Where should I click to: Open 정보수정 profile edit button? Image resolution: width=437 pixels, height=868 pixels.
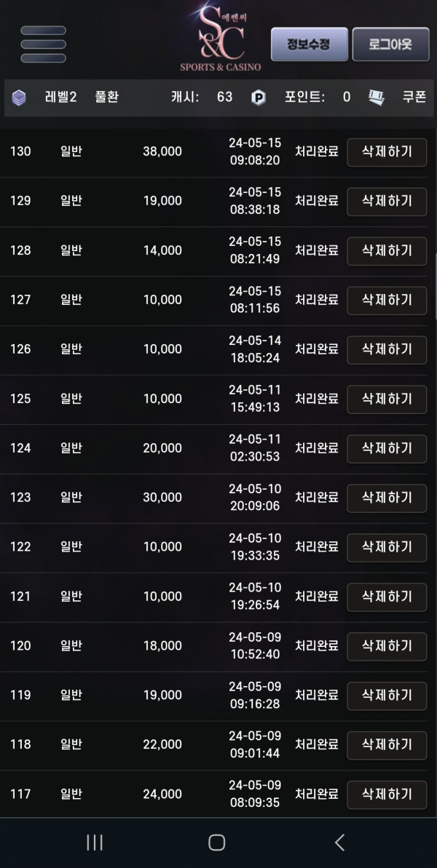[x=309, y=44]
